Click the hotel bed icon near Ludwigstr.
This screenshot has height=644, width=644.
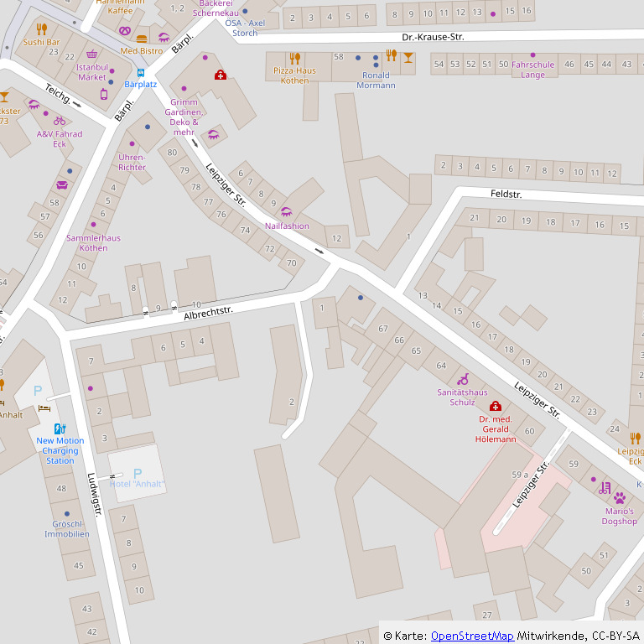point(44,408)
